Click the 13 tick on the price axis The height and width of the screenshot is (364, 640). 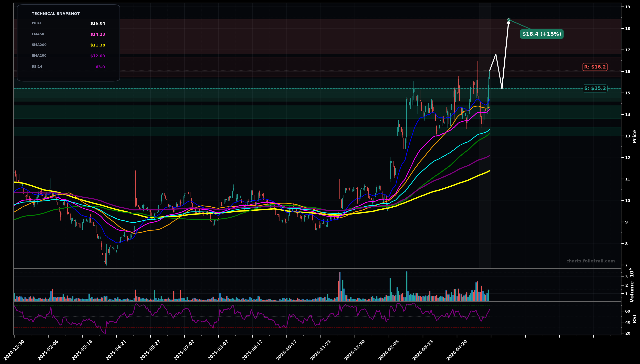[628, 136]
